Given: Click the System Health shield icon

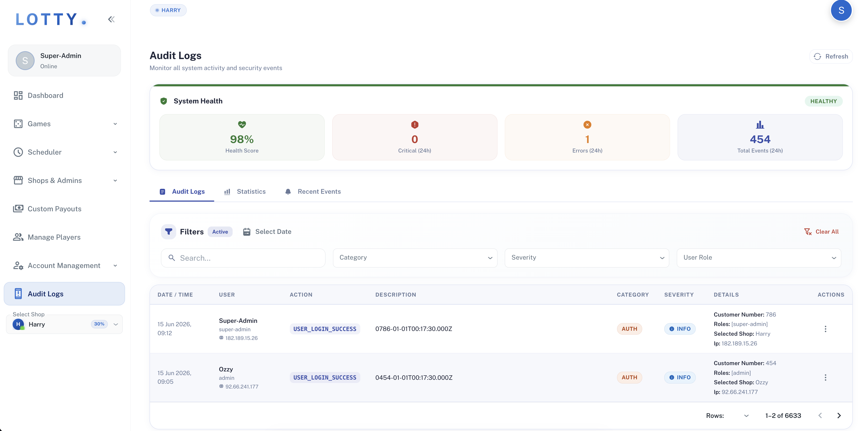Looking at the screenshot, I should (x=164, y=101).
